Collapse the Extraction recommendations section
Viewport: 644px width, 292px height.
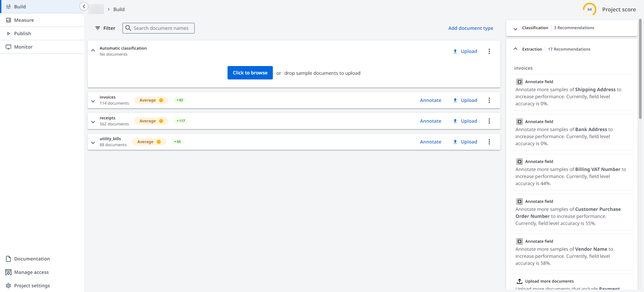click(515, 49)
